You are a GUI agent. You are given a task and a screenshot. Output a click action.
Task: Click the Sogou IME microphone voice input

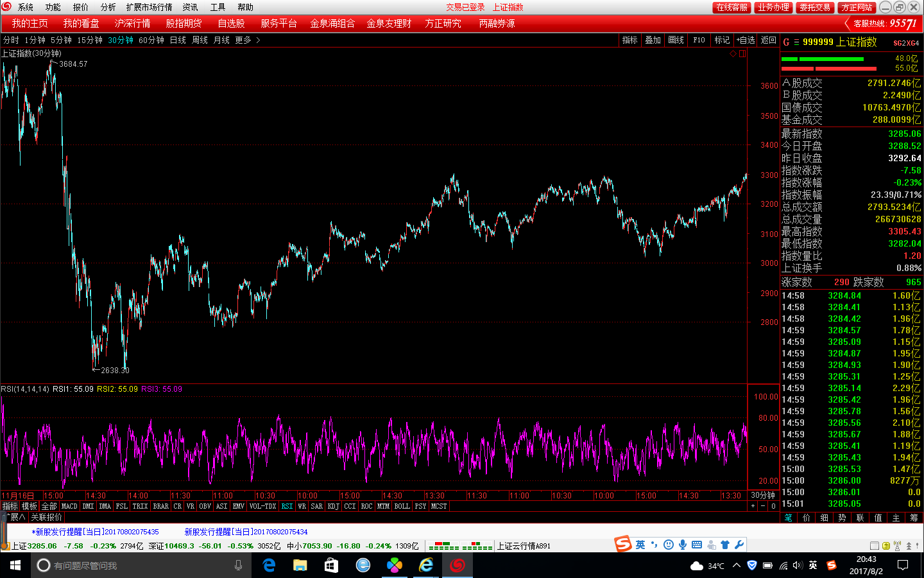(683, 545)
